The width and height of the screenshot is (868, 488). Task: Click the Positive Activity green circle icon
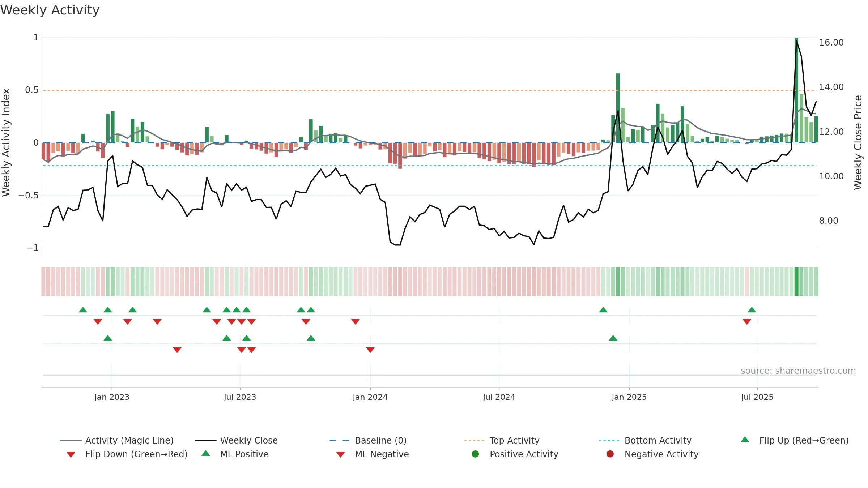[476, 454]
